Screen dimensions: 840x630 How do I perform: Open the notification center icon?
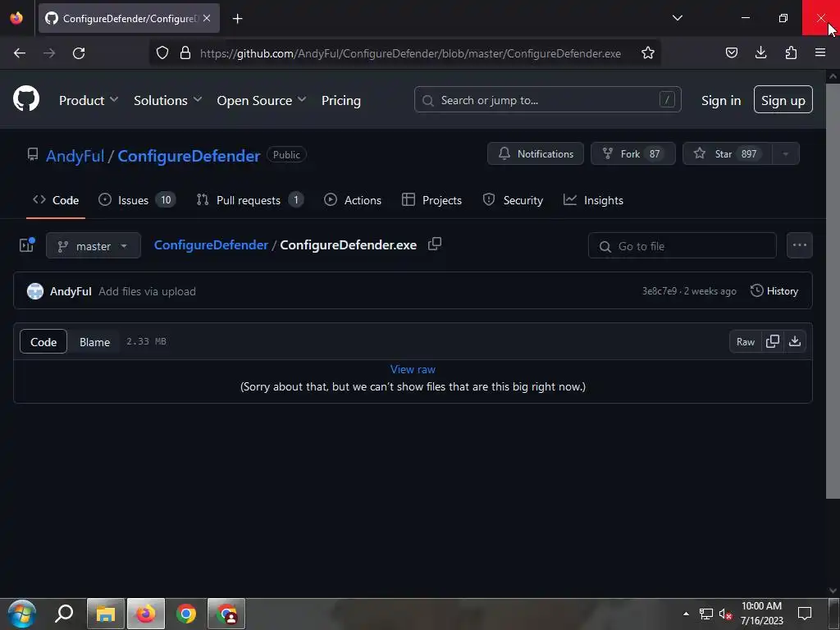tap(804, 614)
